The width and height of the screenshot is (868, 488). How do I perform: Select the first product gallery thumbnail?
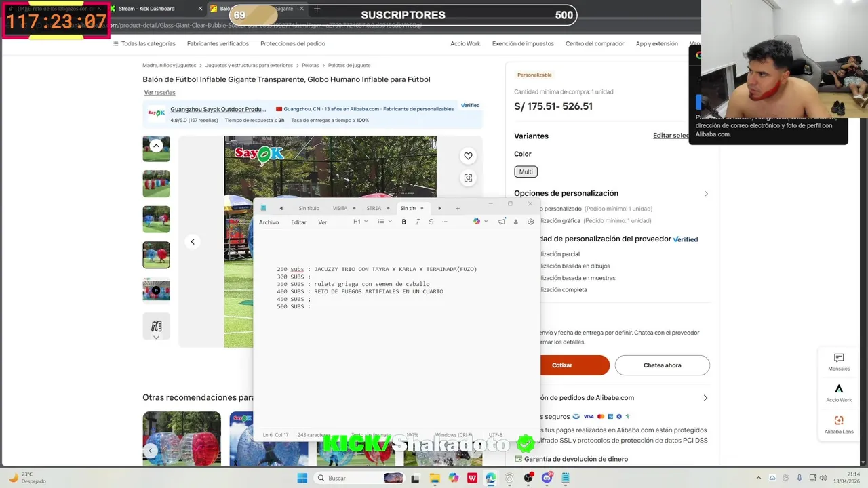[x=156, y=148]
